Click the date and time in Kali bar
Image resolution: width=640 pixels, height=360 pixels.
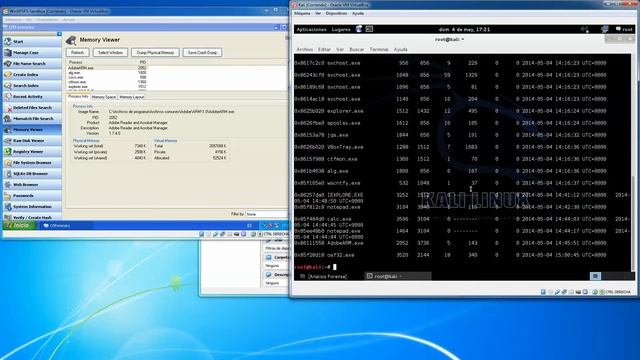tap(464, 29)
